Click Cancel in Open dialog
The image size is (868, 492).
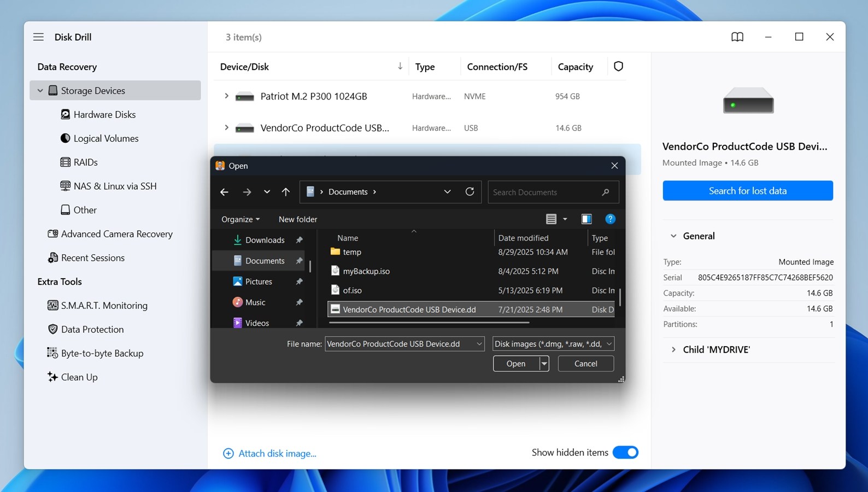[586, 364]
